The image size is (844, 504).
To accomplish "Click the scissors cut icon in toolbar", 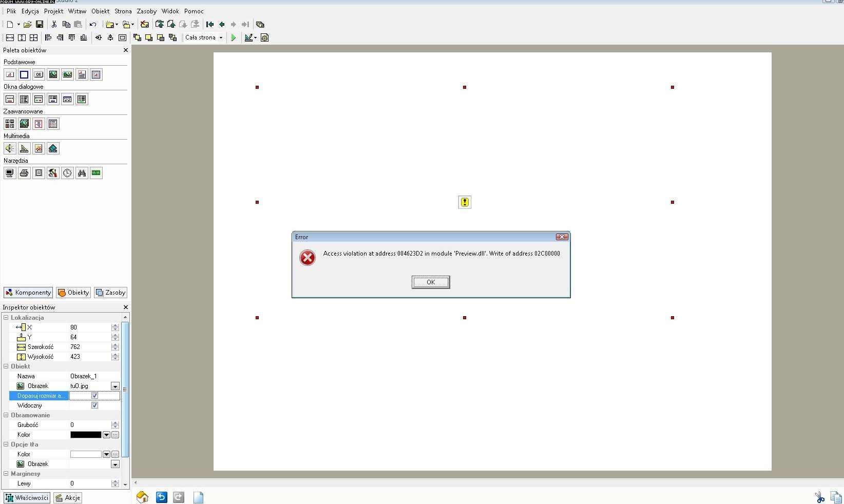I will [x=54, y=24].
